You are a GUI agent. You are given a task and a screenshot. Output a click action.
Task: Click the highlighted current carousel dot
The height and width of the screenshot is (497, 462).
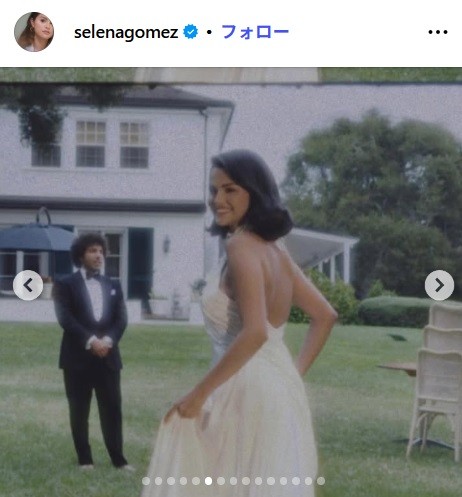coord(208,481)
